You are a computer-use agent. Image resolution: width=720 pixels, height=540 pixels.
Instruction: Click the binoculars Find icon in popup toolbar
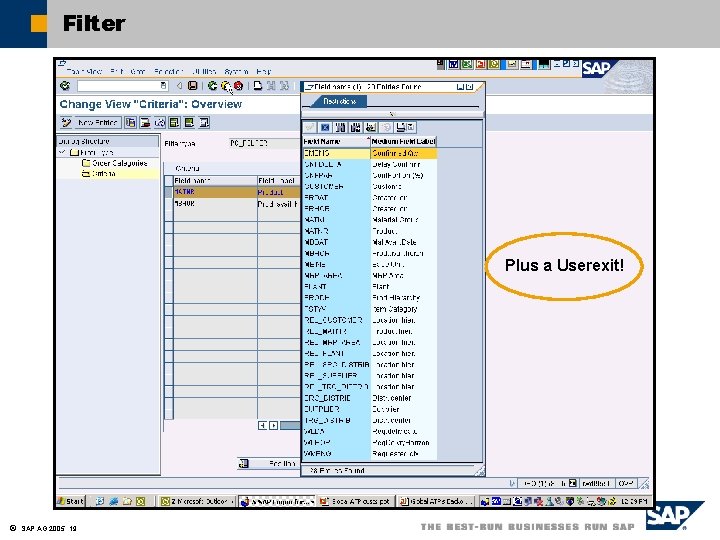(340, 127)
